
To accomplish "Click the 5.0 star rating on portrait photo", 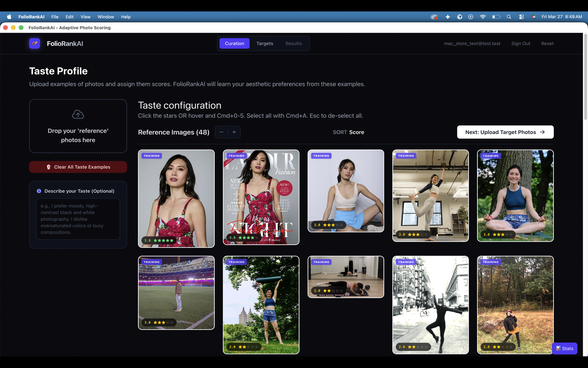I will tap(159, 240).
